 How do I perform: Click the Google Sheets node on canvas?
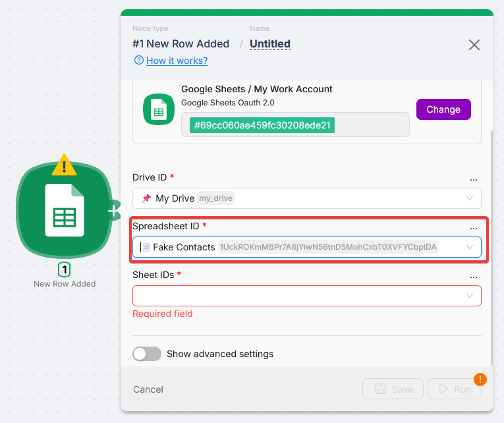pos(64,210)
